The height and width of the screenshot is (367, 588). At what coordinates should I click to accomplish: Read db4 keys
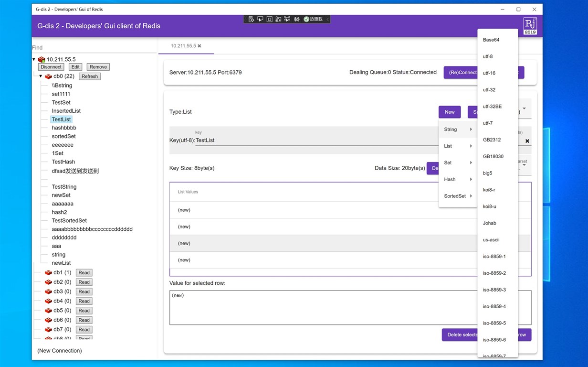point(84,301)
